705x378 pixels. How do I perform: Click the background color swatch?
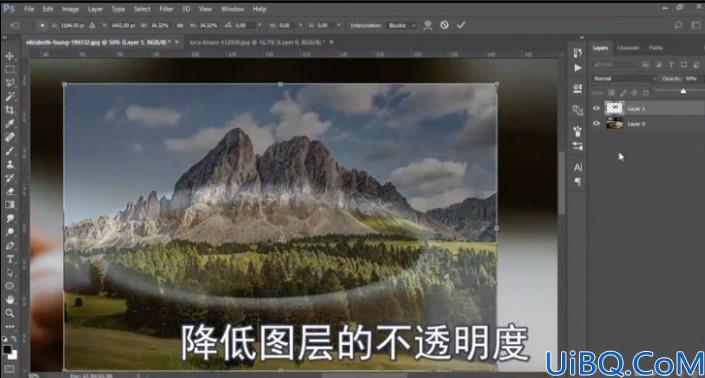tap(13, 355)
